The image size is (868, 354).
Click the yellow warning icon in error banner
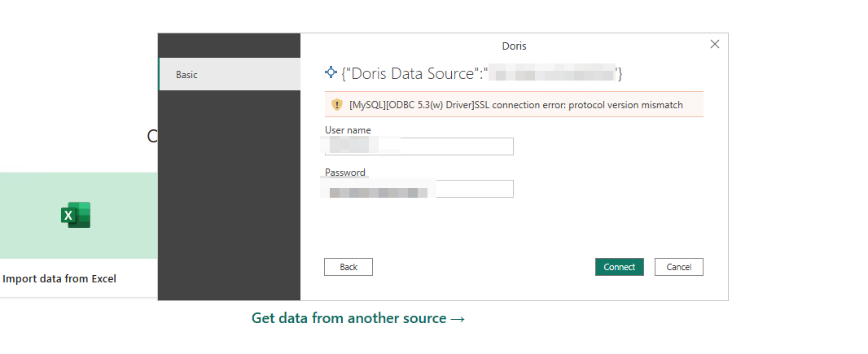pyautogui.click(x=336, y=105)
